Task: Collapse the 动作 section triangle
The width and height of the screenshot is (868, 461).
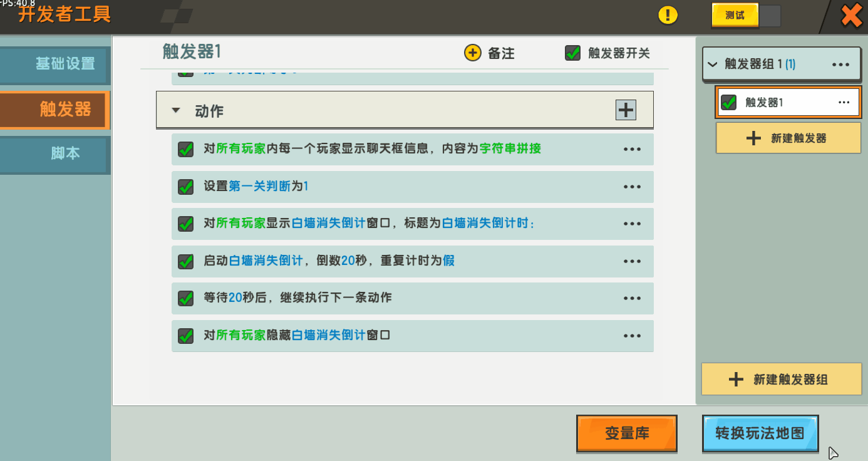Action: coord(176,110)
